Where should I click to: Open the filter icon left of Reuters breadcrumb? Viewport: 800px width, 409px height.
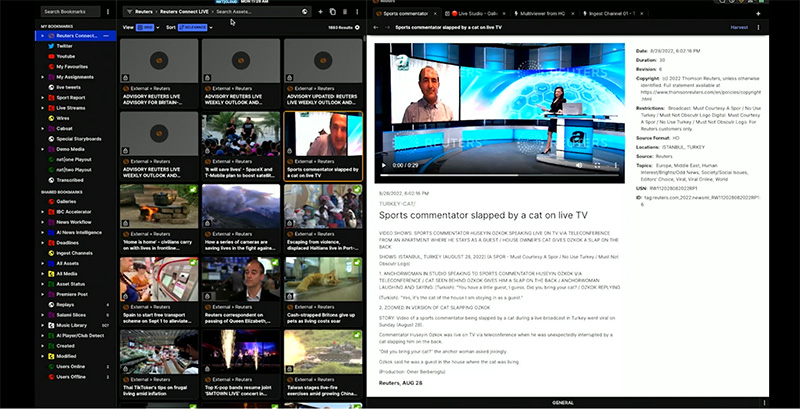coord(130,11)
